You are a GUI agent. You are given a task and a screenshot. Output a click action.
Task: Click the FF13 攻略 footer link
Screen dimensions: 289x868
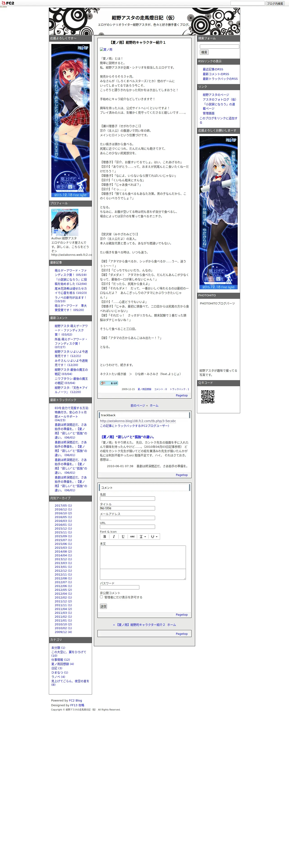77,705
